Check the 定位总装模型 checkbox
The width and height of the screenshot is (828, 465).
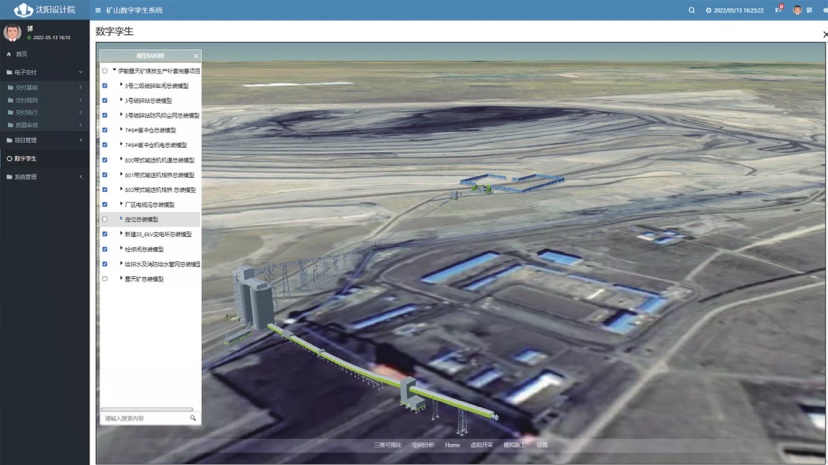coord(105,219)
